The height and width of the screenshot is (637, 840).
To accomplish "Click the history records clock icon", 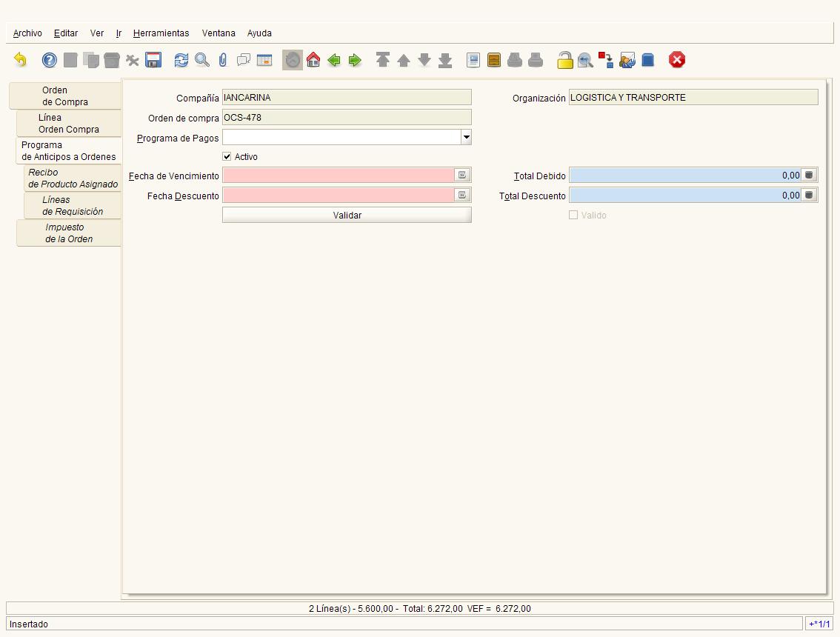I will click(293, 59).
